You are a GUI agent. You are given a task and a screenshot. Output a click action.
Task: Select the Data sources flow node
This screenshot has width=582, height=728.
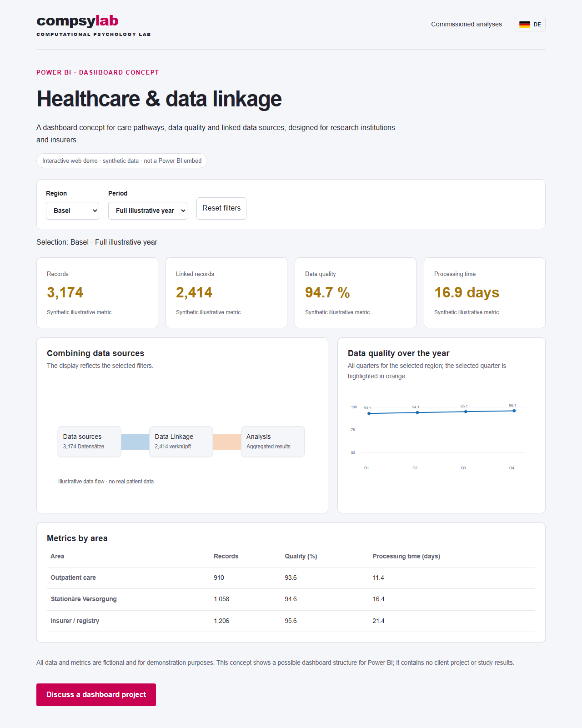90,442
